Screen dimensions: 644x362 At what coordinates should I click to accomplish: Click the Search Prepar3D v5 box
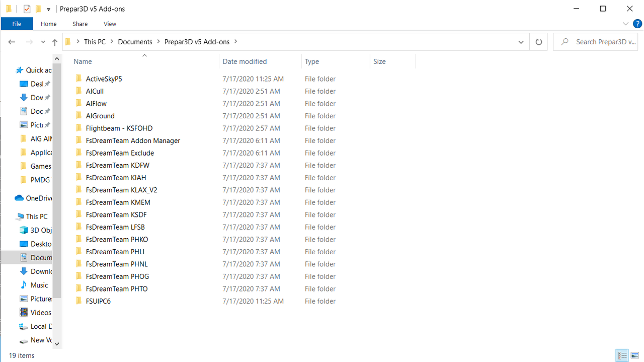point(597,42)
